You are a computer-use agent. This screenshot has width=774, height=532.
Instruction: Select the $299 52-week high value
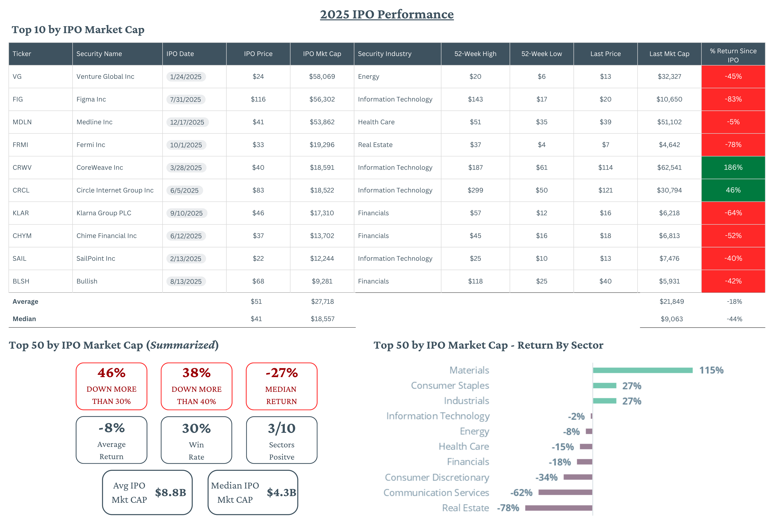[475, 190]
